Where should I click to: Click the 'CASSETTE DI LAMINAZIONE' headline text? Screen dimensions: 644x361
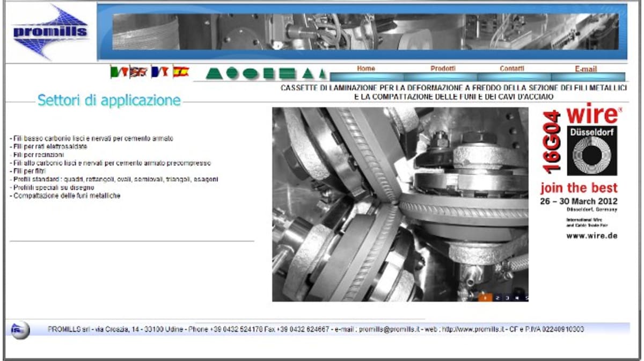point(453,92)
